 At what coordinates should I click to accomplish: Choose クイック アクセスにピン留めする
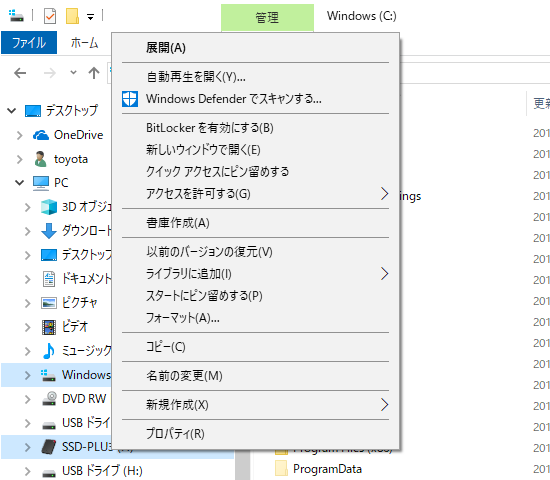255,172
